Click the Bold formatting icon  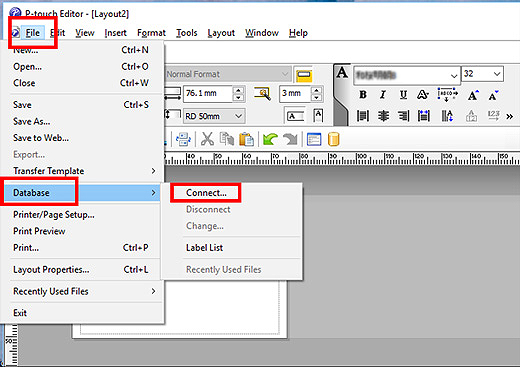point(363,95)
